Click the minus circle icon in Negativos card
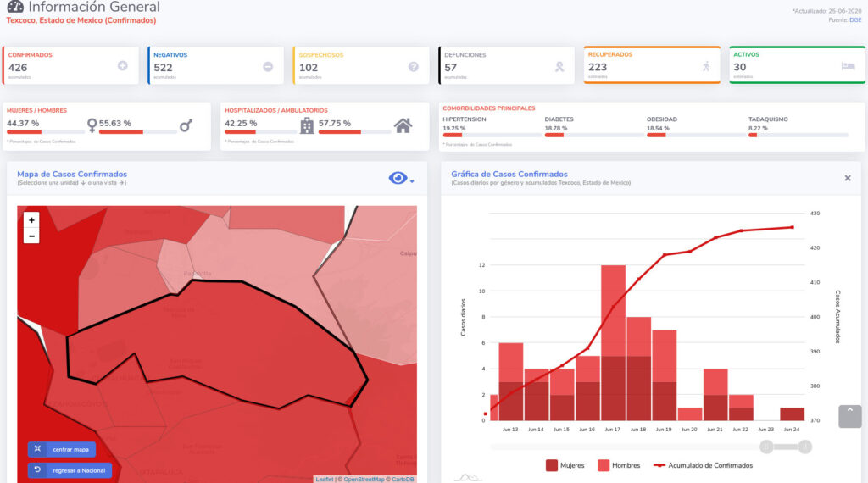868x483 pixels. point(268,66)
